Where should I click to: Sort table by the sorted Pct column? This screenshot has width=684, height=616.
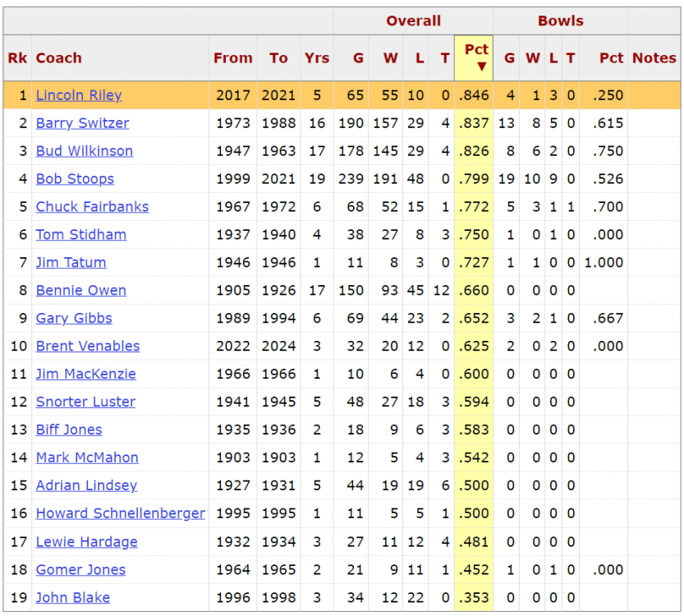474,57
